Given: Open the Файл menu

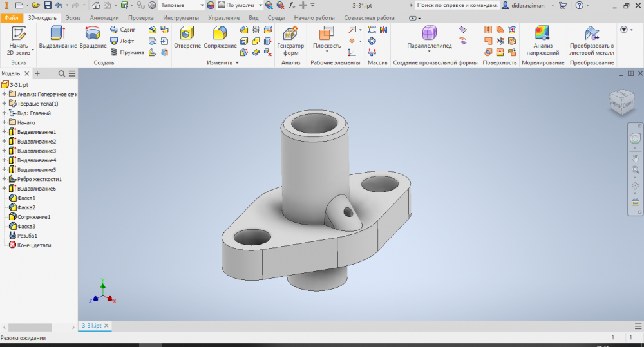Looking at the screenshot, I should click(11, 18).
